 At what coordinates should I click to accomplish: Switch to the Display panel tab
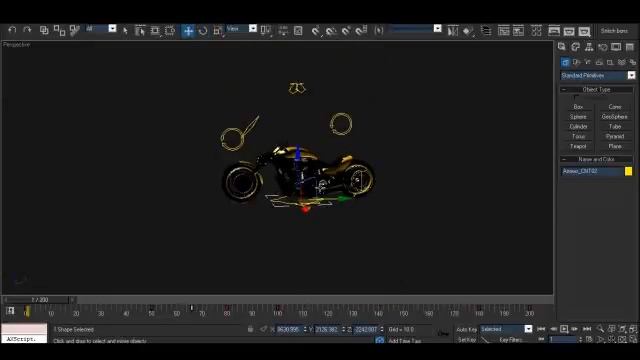point(616,47)
